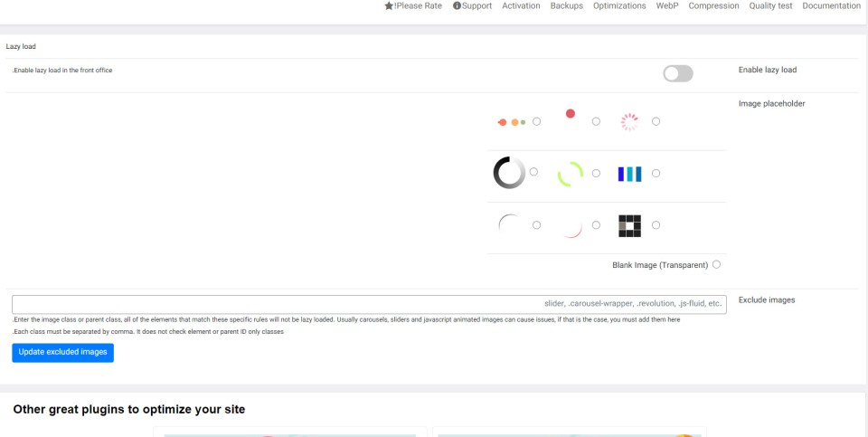Select the three colored dots placeholder radio
The image size is (868, 437).
click(x=537, y=121)
